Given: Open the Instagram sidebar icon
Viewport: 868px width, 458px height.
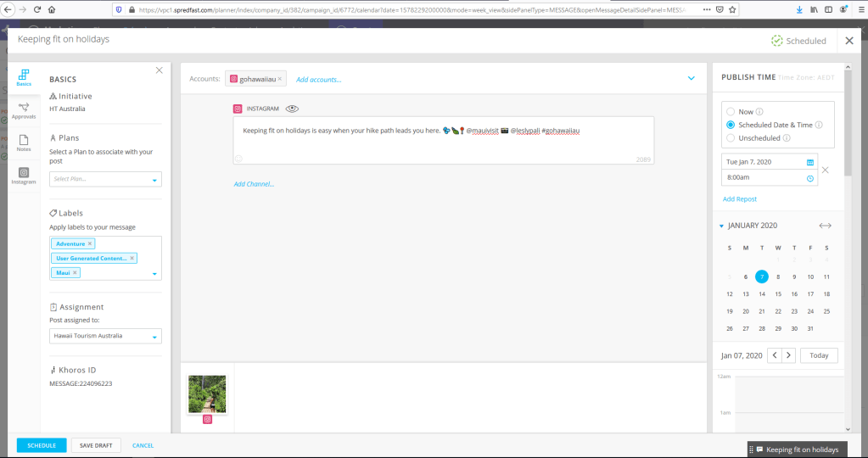Looking at the screenshot, I should point(24,174).
